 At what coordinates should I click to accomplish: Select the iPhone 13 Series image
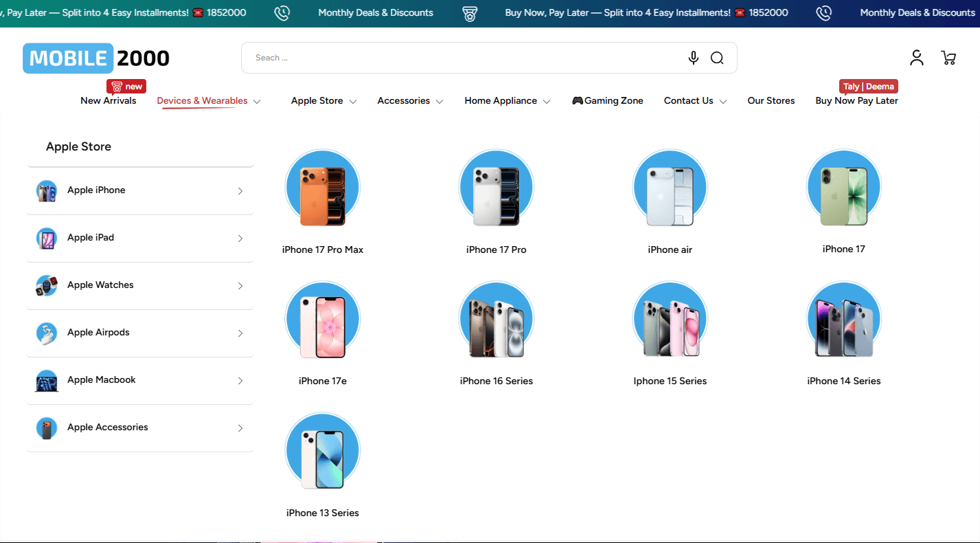point(323,452)
